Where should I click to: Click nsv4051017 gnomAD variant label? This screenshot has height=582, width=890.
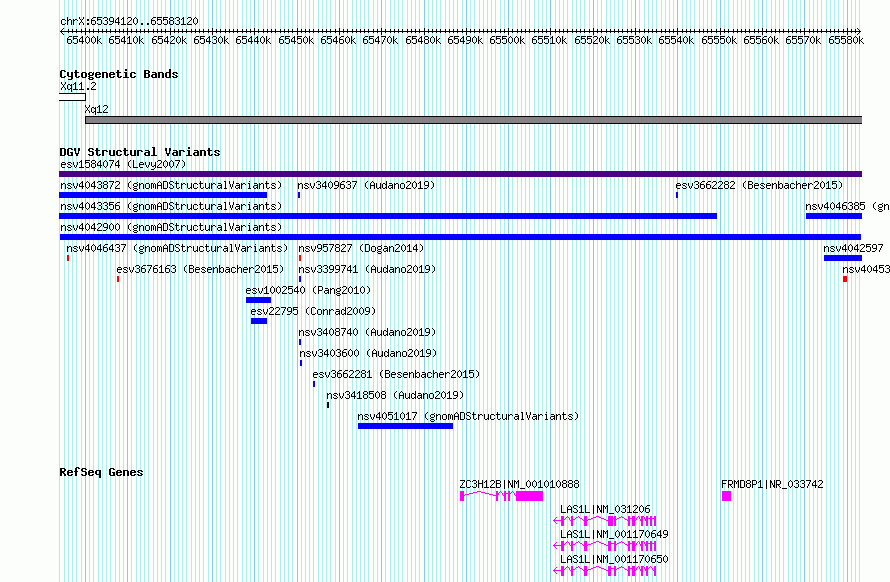[468, 417]
